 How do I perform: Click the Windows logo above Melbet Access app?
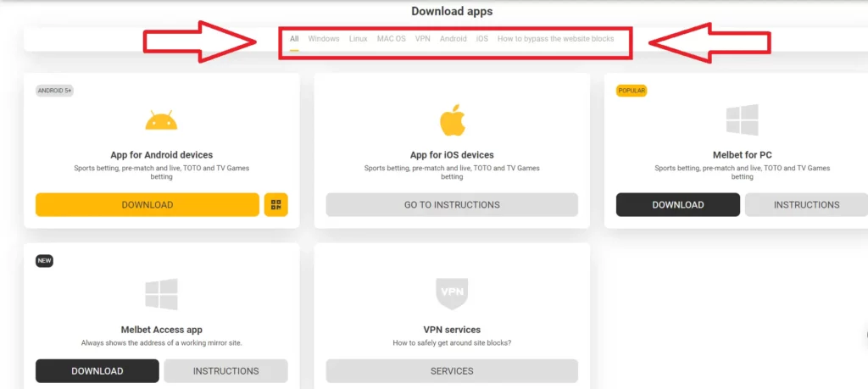[161, 294]
